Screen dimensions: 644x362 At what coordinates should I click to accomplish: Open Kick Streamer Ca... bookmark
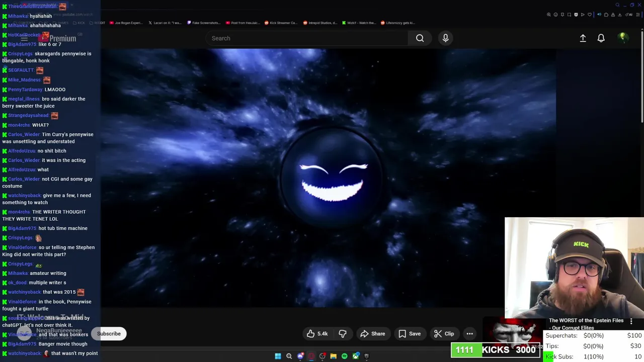coord(281,23)
